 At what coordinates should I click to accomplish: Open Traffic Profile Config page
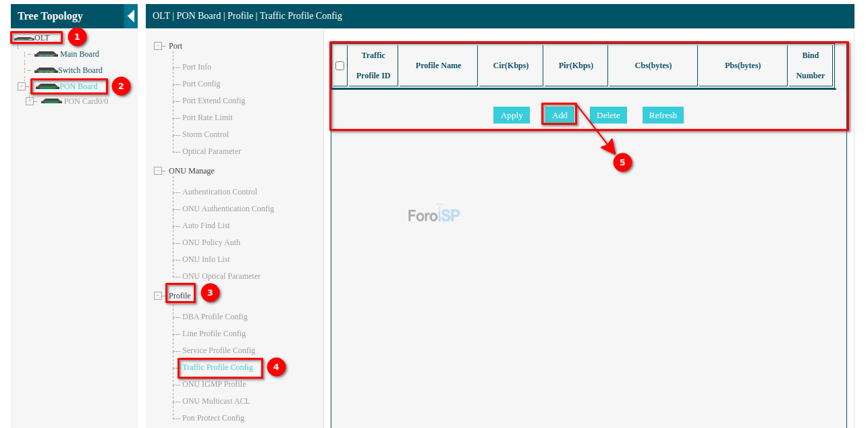[x=217, y=367]
